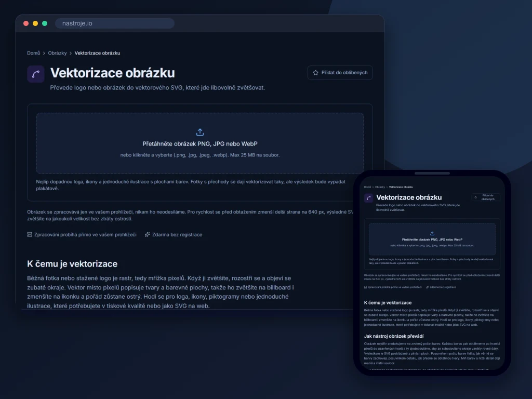Click the upload arrow icon in desktop dropzone
The height and width of the screenshot is (399, 532).
pyautogui.click(x=200, y=132)
